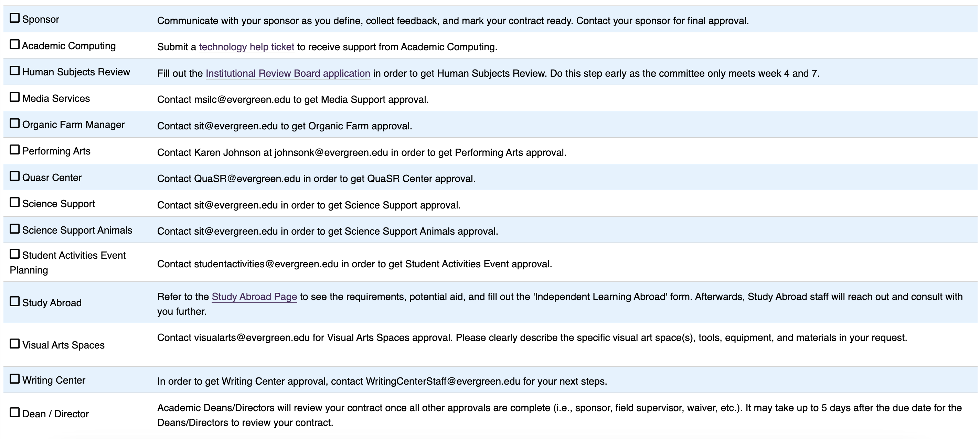
Task: Tick the Dean / Director checkbox
Action: pos(14,413)
